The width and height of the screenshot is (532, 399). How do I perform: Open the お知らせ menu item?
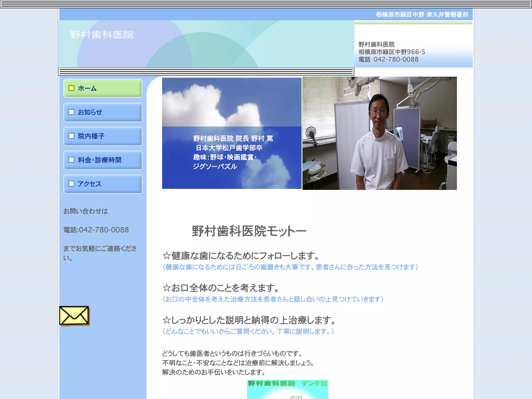click(x=103, y=112)
